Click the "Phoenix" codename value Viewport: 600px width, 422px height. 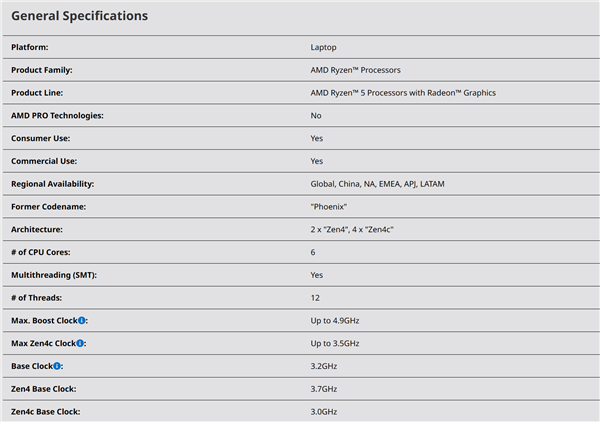pyautogui.click(x=332, y=206)
